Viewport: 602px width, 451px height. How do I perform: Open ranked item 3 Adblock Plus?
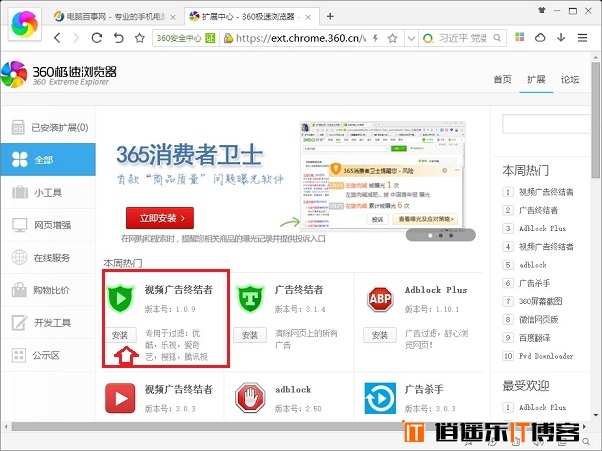tap(542, 228)
